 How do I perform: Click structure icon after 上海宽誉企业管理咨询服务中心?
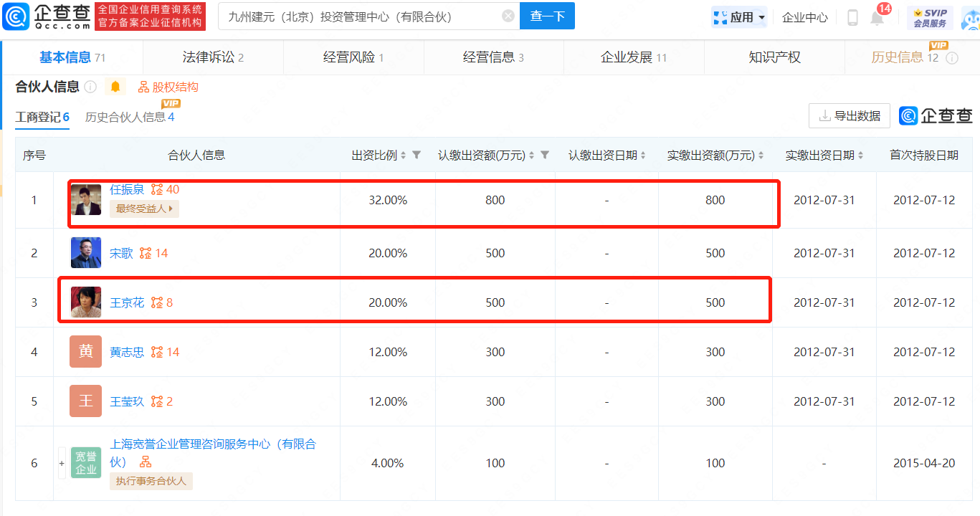tap(146, 462)
